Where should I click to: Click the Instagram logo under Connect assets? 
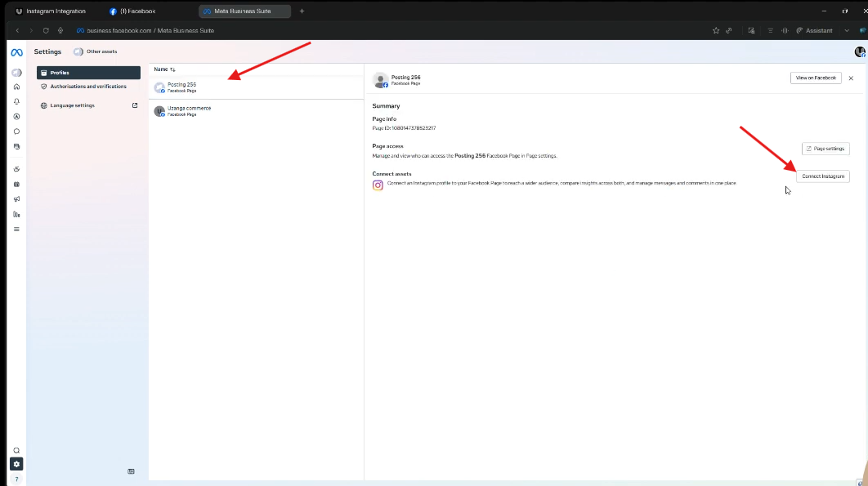tap(378, 185)
